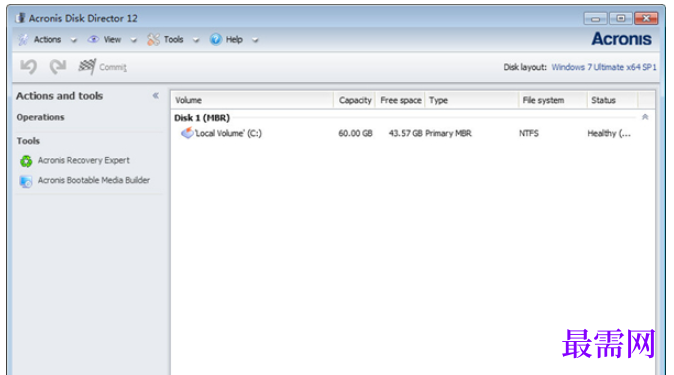
Task: Sort by the Free space column header
Action: 401,100
